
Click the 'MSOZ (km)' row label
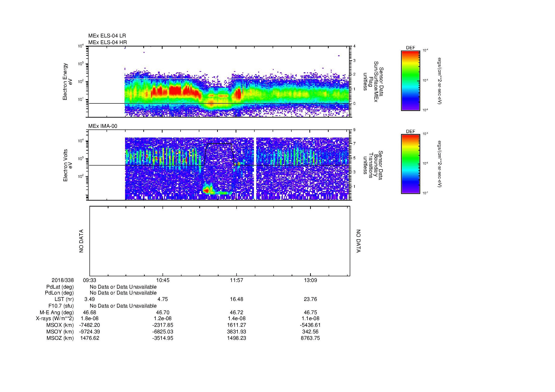click(60, 338)
